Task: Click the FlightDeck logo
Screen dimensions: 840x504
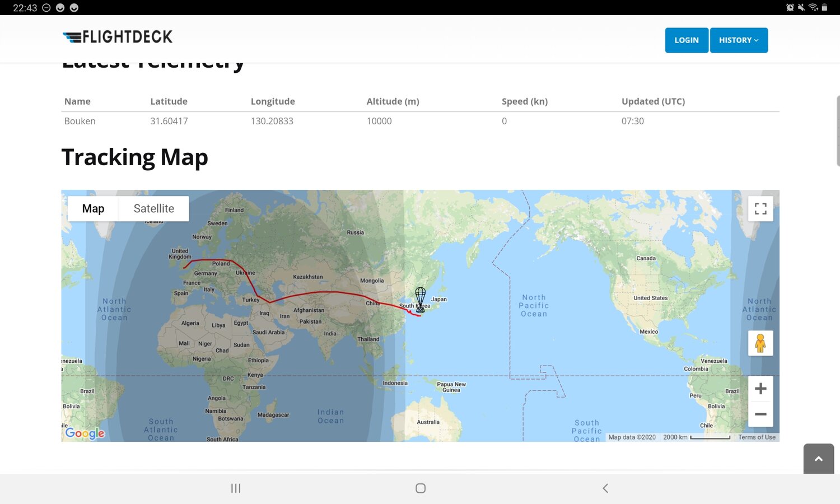Action: point(118,37)
